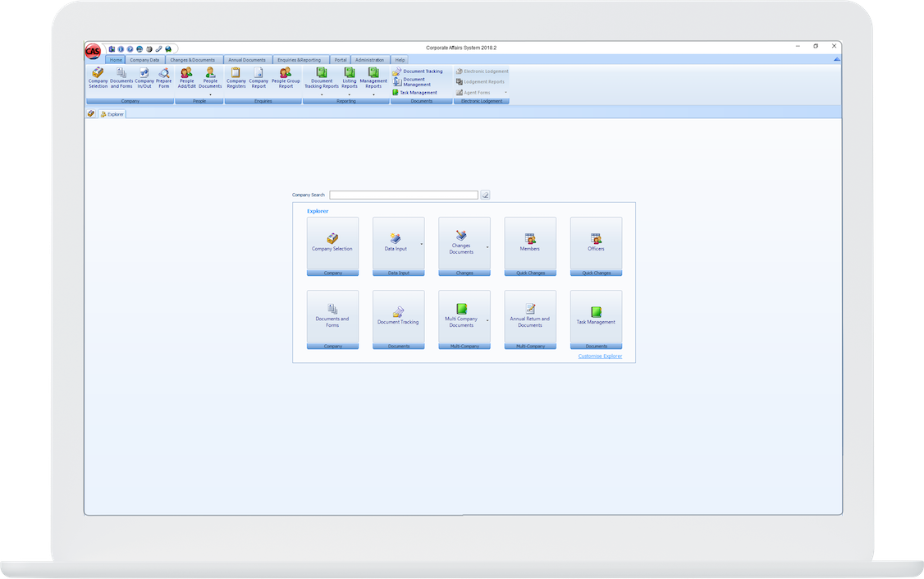Open Prepare Form from the ribbon
This screenshot has height=579, width=924.
[164, 77]
